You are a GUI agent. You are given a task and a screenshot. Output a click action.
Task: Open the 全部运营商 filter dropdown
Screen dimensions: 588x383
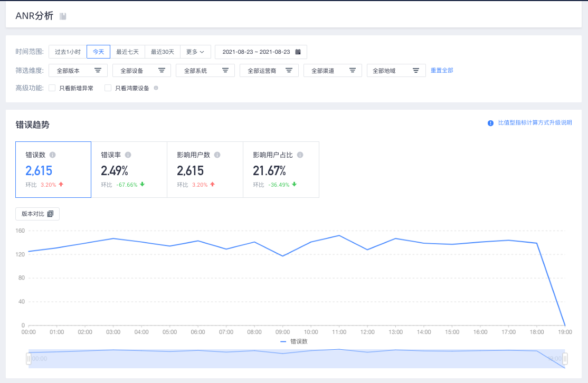point(269,71)
